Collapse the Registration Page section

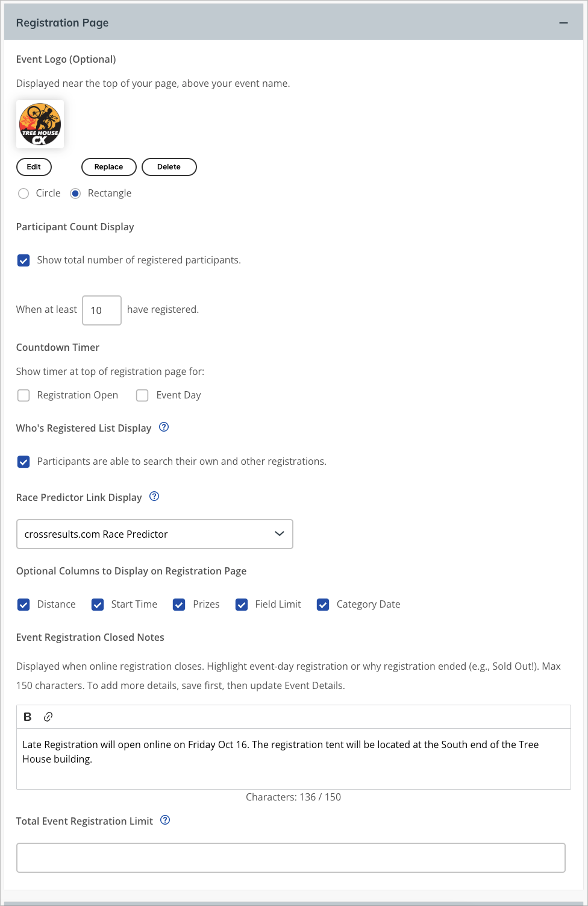563,23
